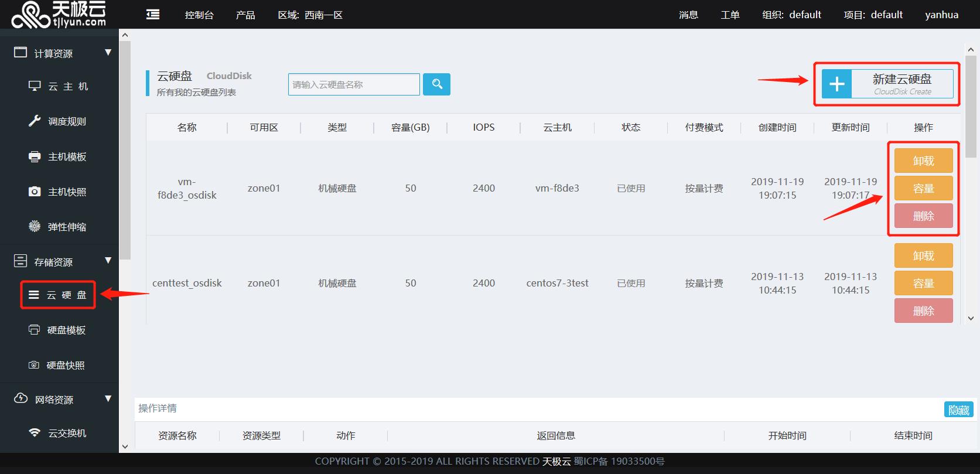Click the 付费模式 column header
The width and height of the screenshot is (980, 474).
point(704,127)
